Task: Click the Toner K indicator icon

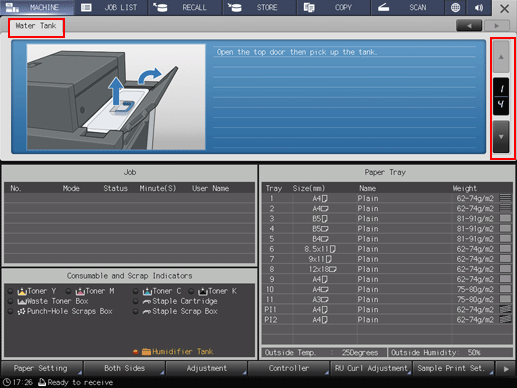Action: 203,292
